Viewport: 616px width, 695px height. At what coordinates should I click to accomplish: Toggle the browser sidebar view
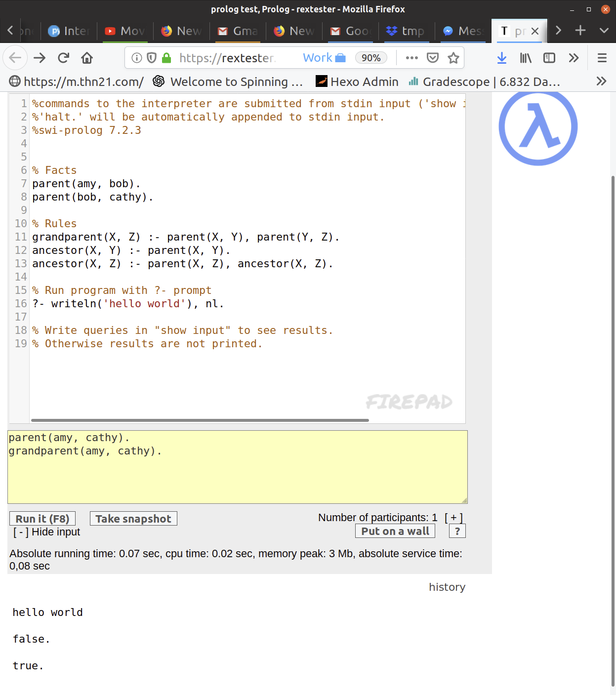pyautogui.click(x=549, y=58)
